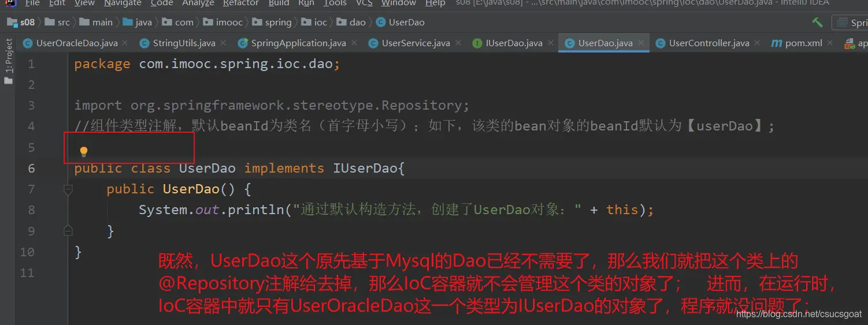The height and width of the screenshot is (325, 868).
Task: Open the 1: Project tool window
Action: pyautogui.click(x=9, y=56)
